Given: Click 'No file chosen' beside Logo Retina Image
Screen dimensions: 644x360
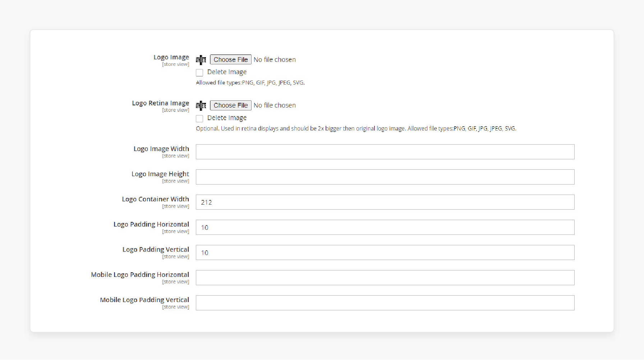Looking at the screenshot, I should pos(275,105).
